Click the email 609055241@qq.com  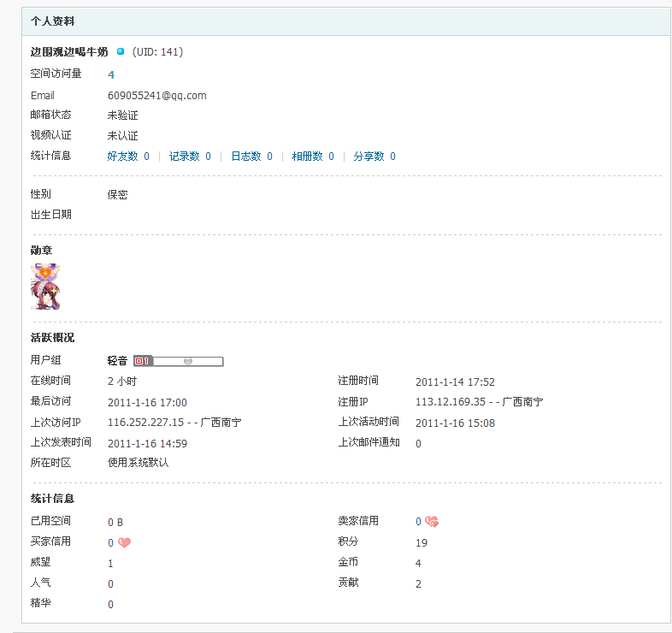156,95
